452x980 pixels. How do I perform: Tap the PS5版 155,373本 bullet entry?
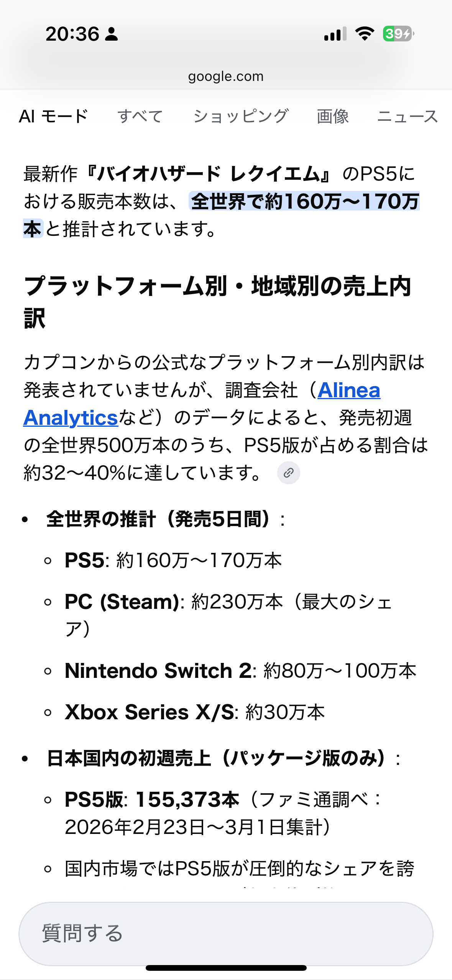click(224, 813)
